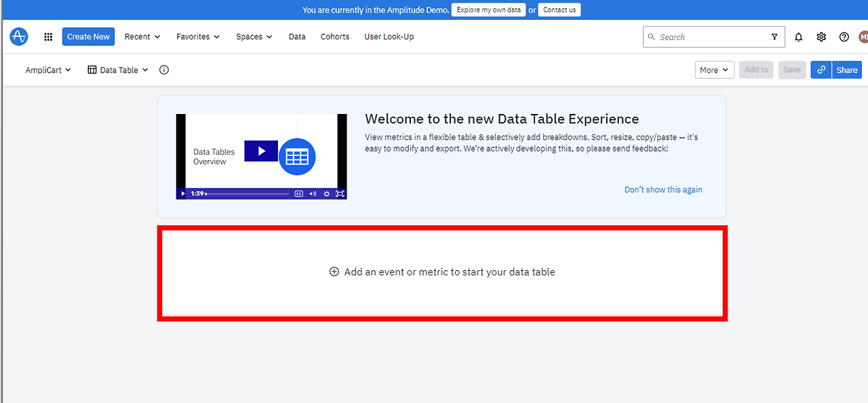Seek on the video progress bar

point(248,194)
